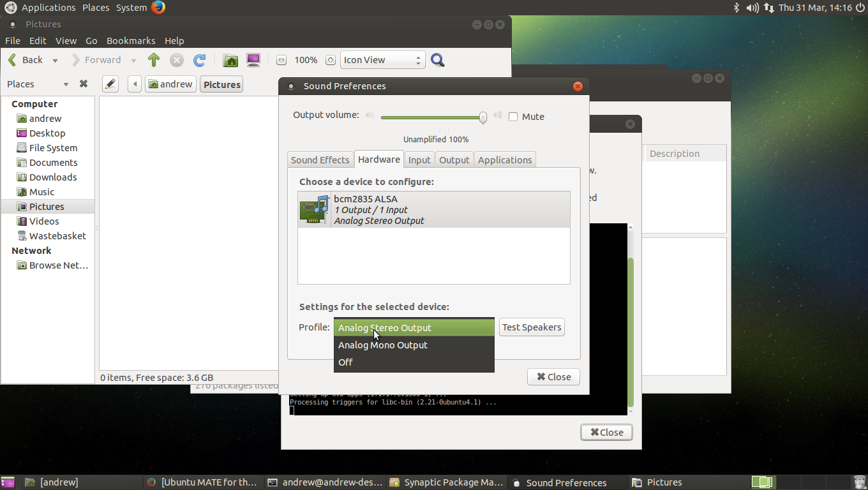Viewport: 868px width, 490px height.
Task: Close Sound Preferences with the Close button
Action: [553, 377]
